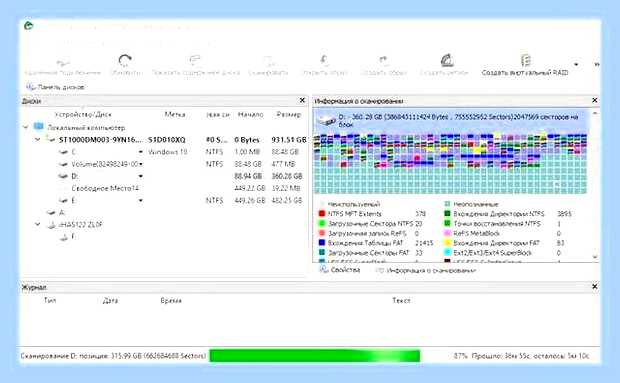Select partition D: in the disk tree
The height and width of the screenshot is (383, 620).
click(75, 176)
